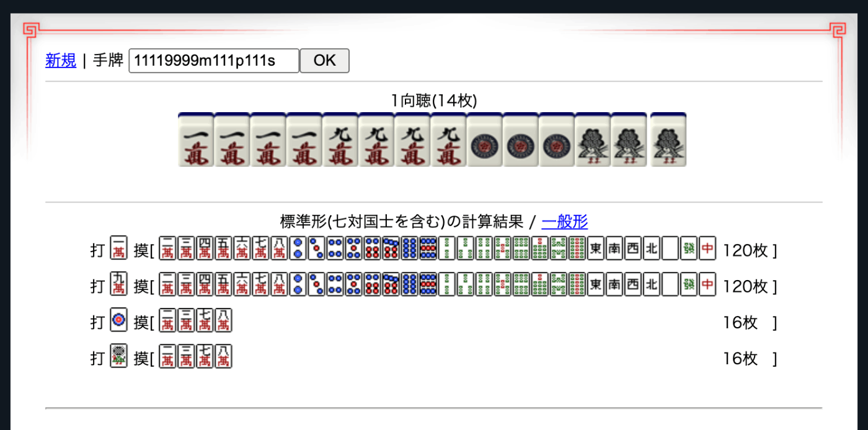Click the first 1-man tile in the hand

(x=196, y=139)
